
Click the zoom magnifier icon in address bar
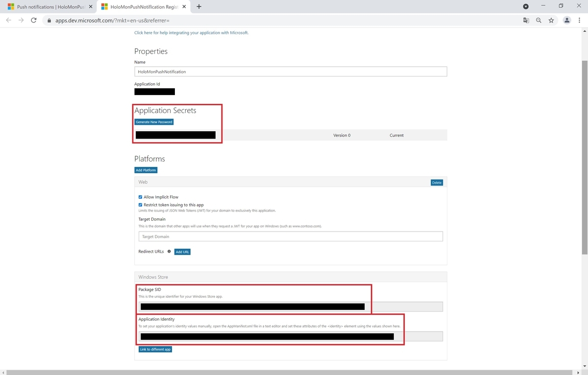click(539, 20)
